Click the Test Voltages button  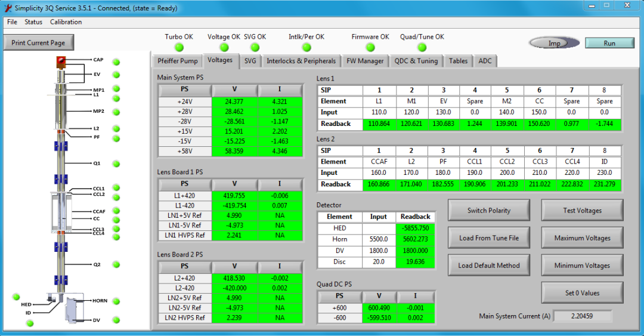click(x=582, y=210)
